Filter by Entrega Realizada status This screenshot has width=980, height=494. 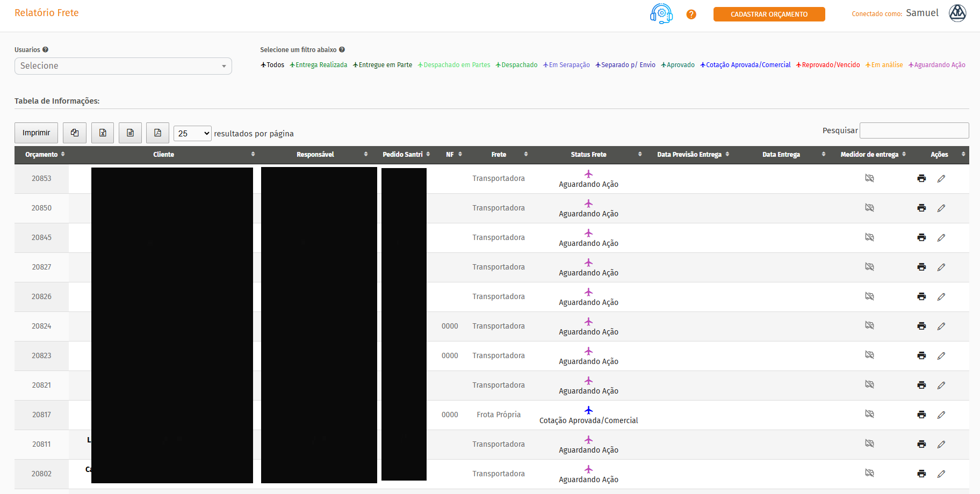(319, 65)
